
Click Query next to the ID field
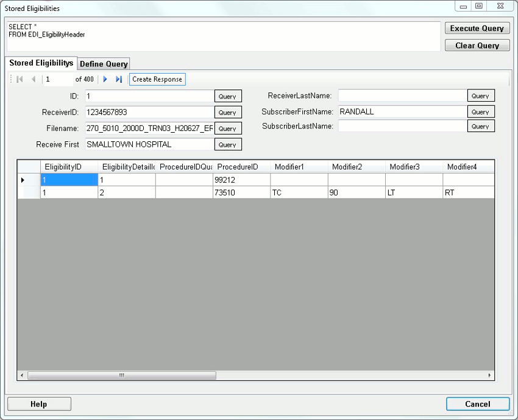pos(228,96)
